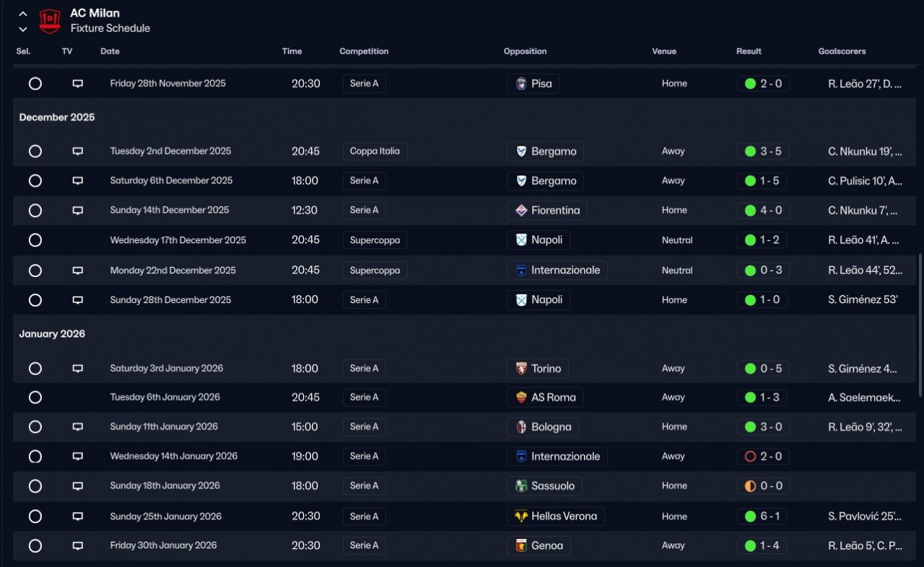924x567 pixels.
Task: Open the Supercoppa chip on the Napoli row
Action: pyautogui.click(x=375, y=239)
